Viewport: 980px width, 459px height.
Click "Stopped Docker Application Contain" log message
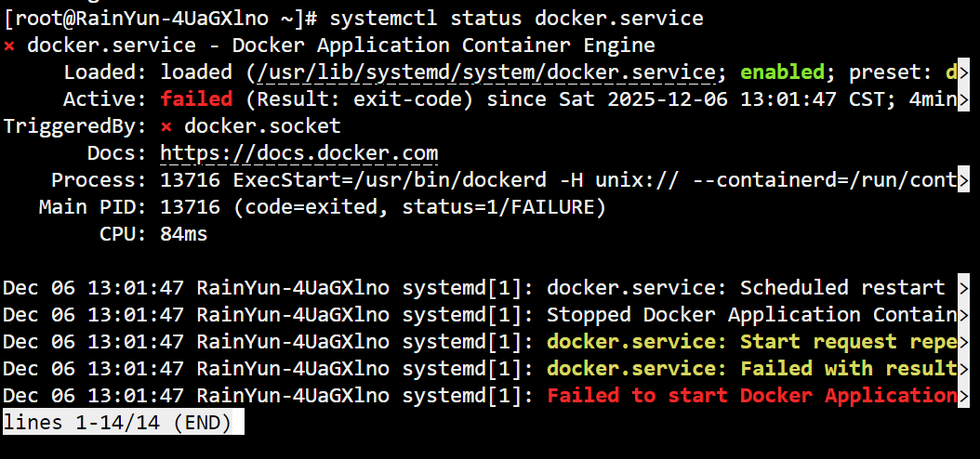(x=751, y=315)
